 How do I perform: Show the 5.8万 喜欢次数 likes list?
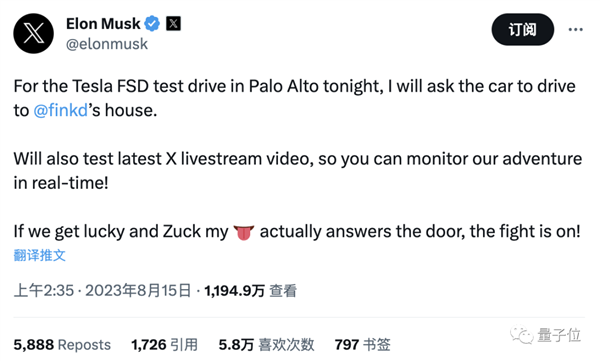pos(266,345)
